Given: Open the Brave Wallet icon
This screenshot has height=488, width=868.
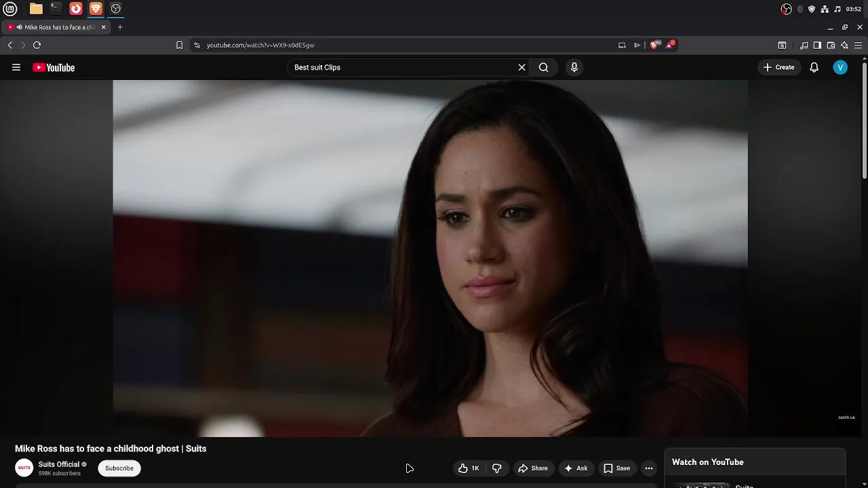Looking at the screenshot, I should coord(831,45).
